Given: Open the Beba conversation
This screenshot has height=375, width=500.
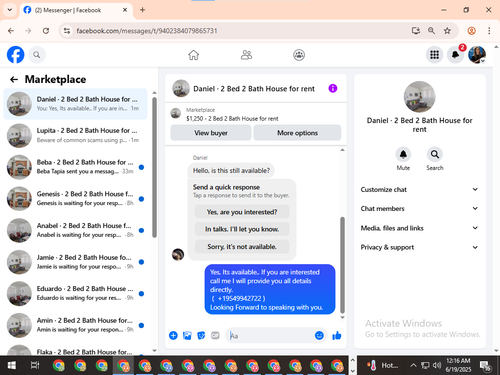Looking at the screenshot, I should tap(76, 167).
